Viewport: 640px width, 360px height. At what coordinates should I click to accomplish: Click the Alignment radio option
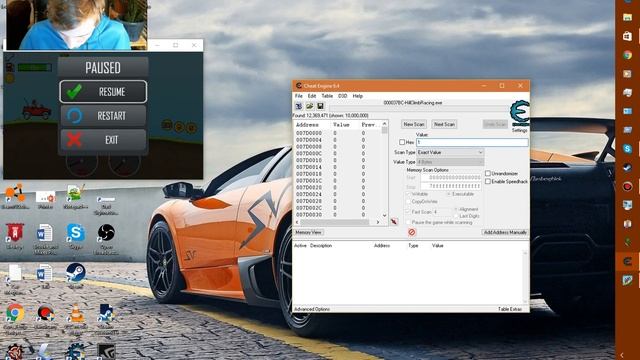(x=456, y=209)
